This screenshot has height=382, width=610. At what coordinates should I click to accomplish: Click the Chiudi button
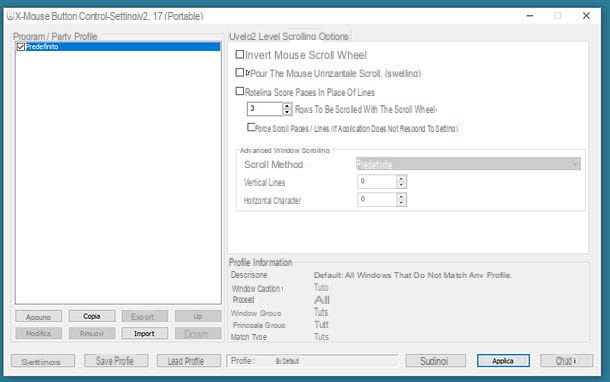566,361
